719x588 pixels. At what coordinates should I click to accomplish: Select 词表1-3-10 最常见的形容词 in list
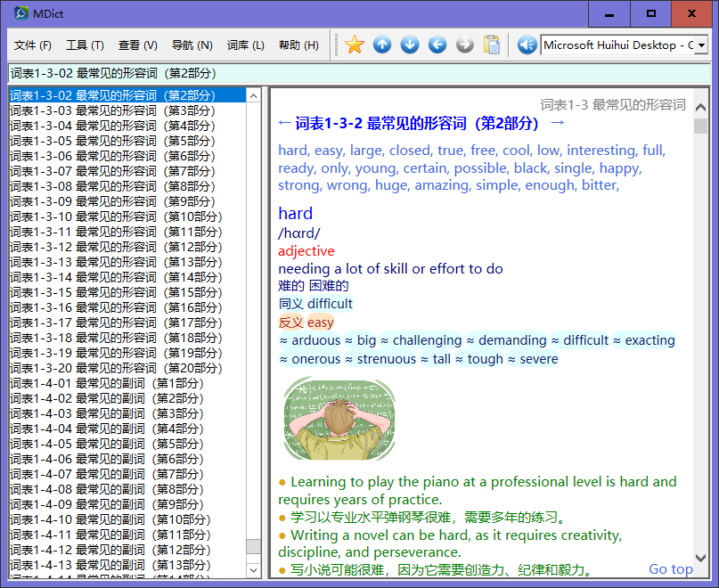(x=116, y=216)
